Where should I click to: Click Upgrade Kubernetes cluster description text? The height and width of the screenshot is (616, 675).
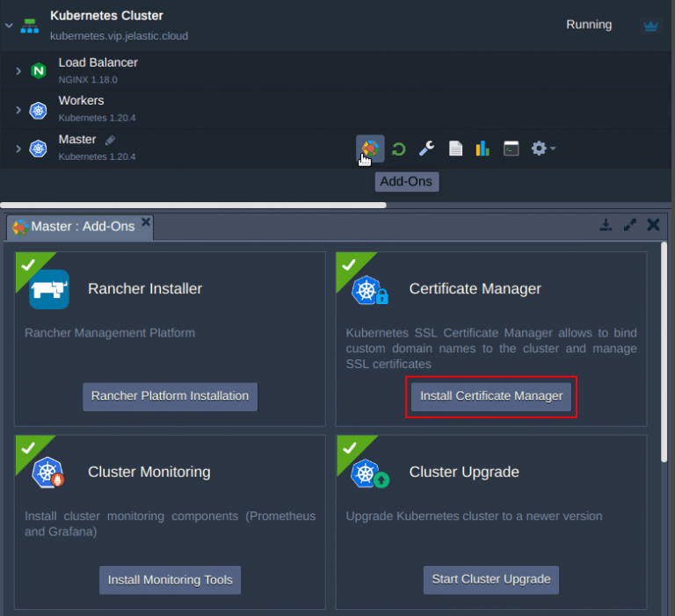tap(474, 516)
